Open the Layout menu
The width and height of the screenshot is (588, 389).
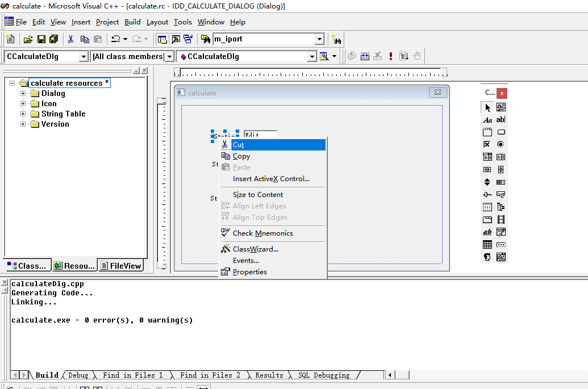coord(157,22)
